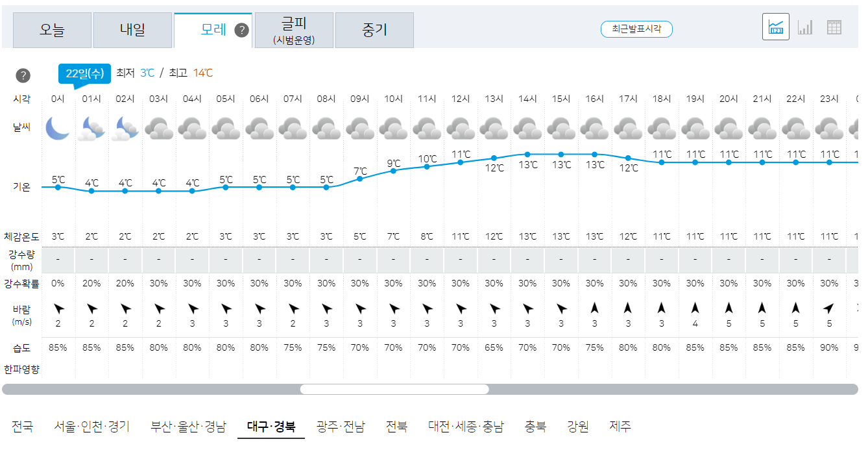Switch to the 내일 tab
The image size is (868, 450).
click(132, 30)
